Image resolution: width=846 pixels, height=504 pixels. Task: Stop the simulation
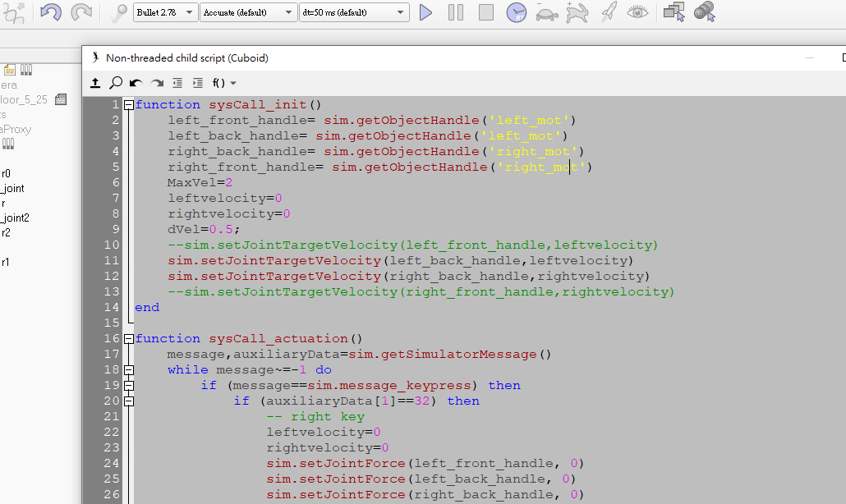pyautogui.click(x=485, y=12)
